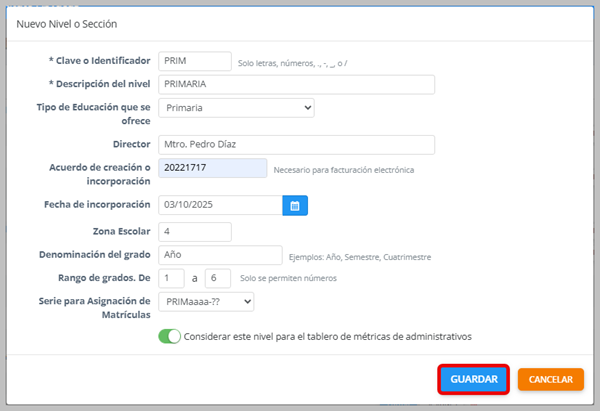
Task: Click the "Nuevo Nivel o Sección" dialog title
Action: tap(67, 21)
